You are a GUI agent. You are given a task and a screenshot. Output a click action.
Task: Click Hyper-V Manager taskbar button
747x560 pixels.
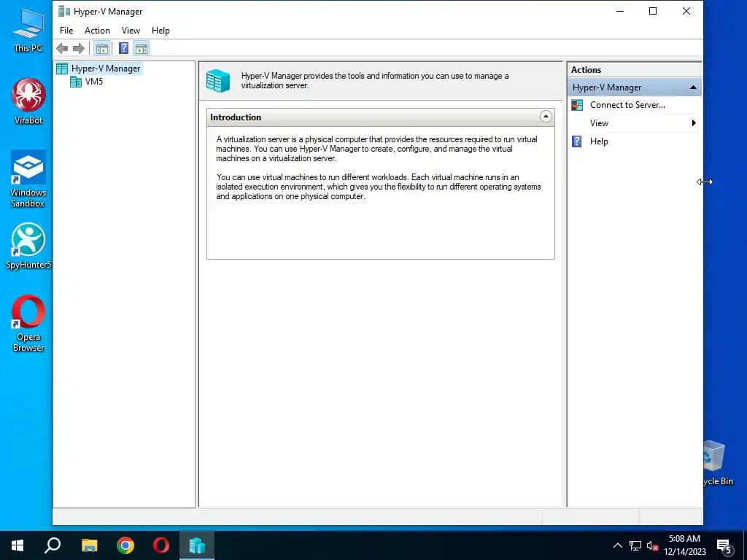pos(197,545)
